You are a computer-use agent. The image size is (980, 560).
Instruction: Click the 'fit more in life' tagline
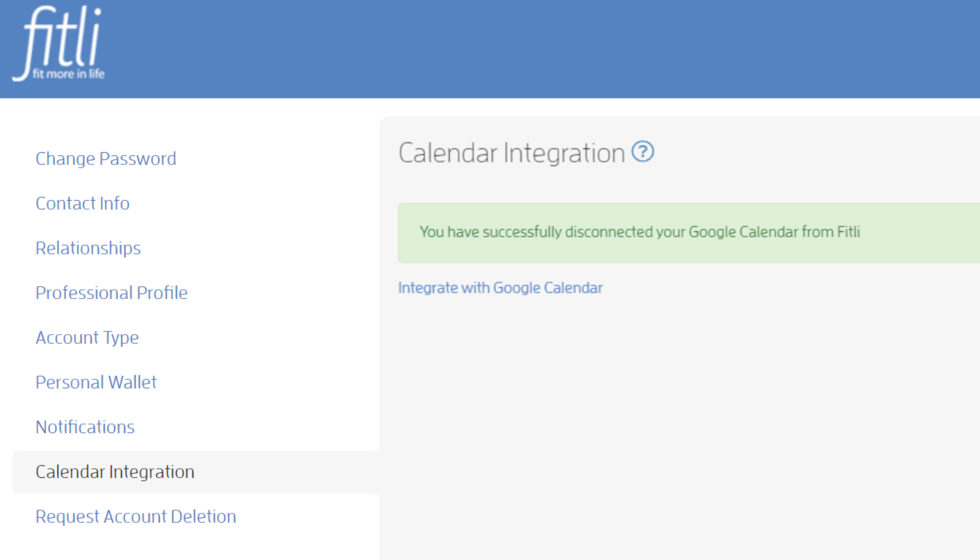pyautogui.click(x=69, y=74)
